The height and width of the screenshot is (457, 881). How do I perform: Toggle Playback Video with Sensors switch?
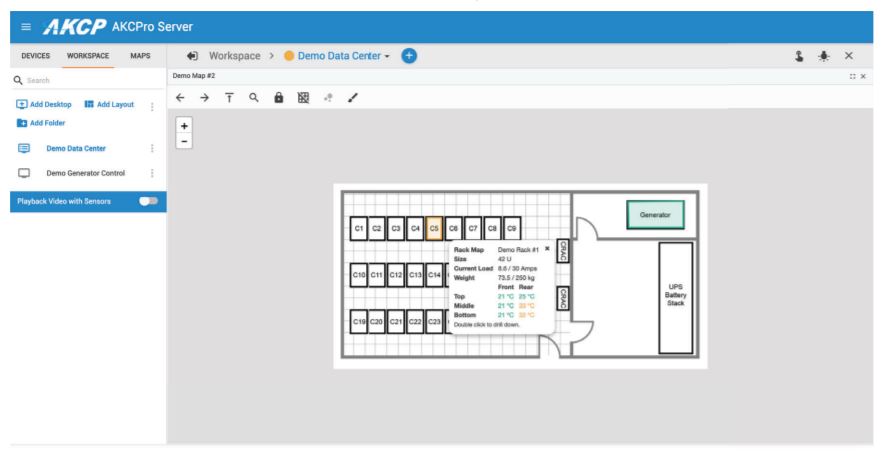pos(150,201)
